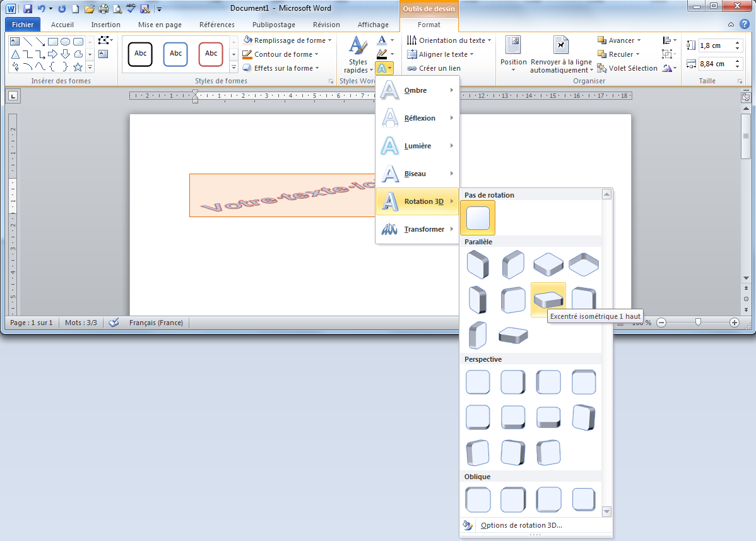
Task: Select the down arrow shape in the gallery
Action: (x=66, y=54)
